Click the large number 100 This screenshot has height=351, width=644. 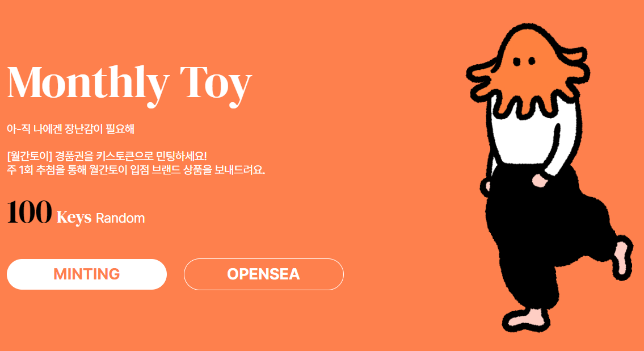[29, 212]
